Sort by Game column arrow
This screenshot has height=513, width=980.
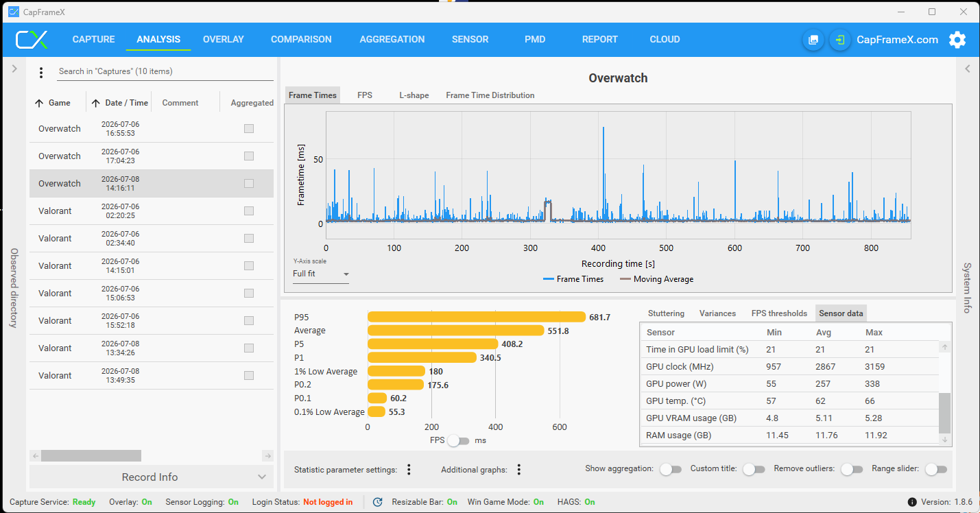tap(39, 103)
